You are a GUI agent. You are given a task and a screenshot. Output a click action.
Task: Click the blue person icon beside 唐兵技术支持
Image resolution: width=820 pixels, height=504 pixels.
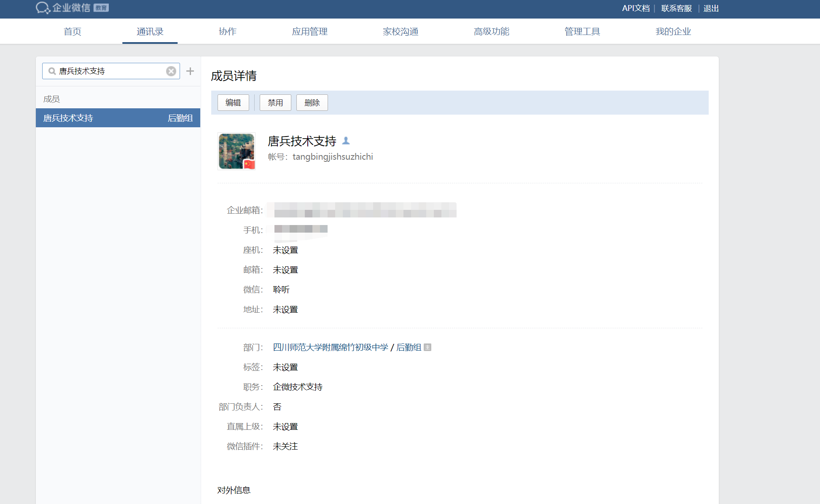coord(347,141)
